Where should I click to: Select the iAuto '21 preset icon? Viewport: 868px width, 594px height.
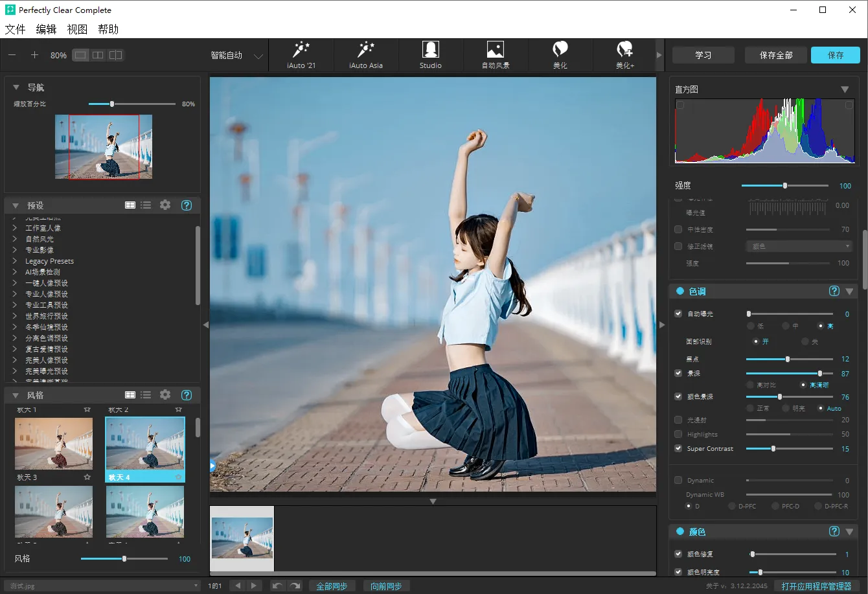pyautogui.click(x=301, y=50)
